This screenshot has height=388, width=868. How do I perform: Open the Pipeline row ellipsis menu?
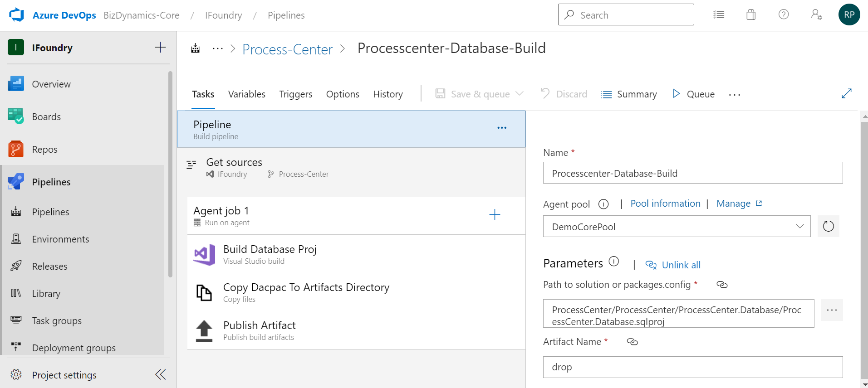tap(502, 128)
